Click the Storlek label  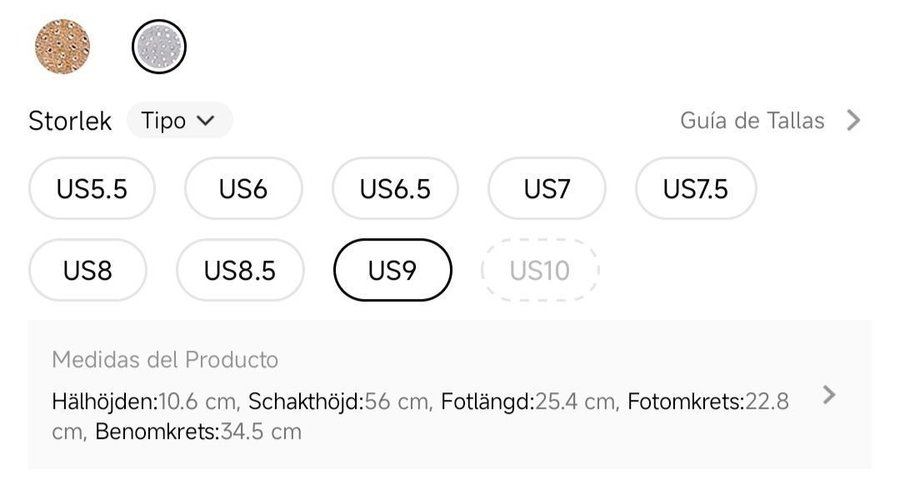pos(70,121)
